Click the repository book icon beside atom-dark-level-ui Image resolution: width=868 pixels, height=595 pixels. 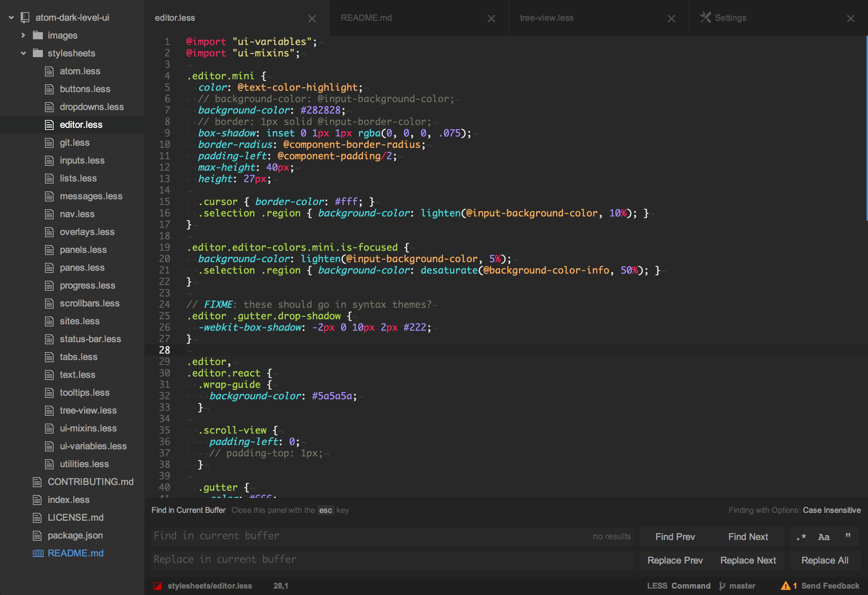click(25, 17)
